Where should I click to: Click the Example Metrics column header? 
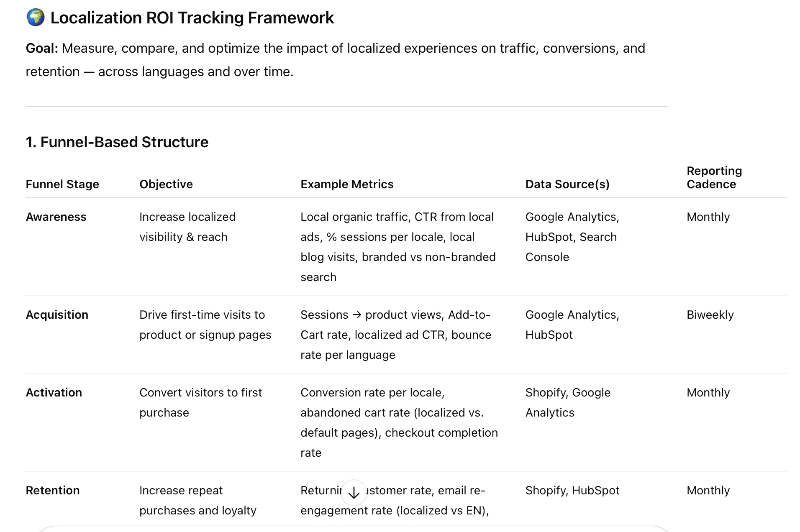pos(347,184)
